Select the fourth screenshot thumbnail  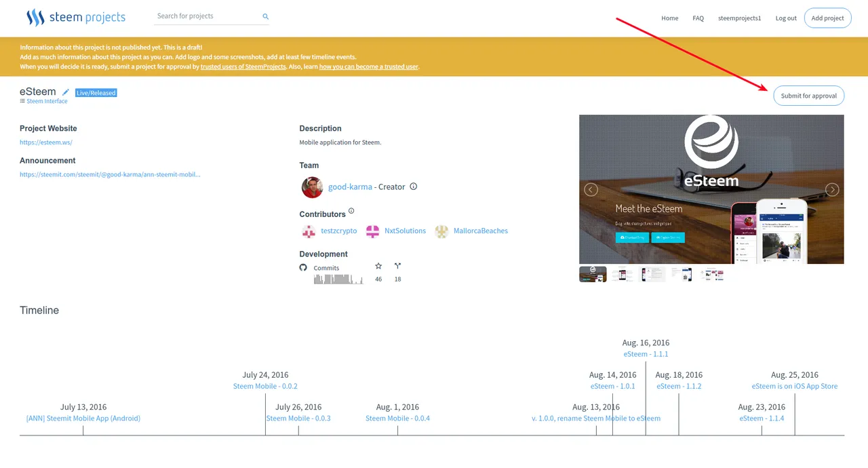[x=682, y=274]
